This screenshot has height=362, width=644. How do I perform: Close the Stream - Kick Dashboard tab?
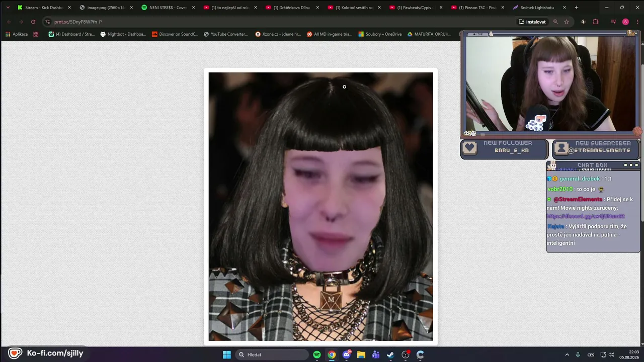tap(69, 8)
